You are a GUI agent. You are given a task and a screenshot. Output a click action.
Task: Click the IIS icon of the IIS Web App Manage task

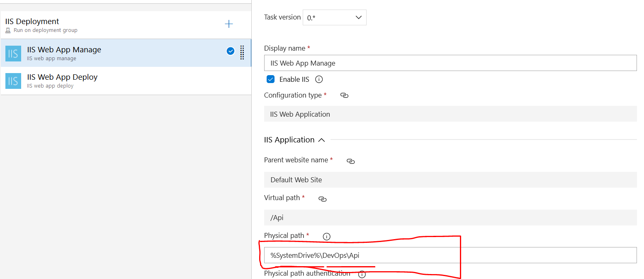point(13,54)
